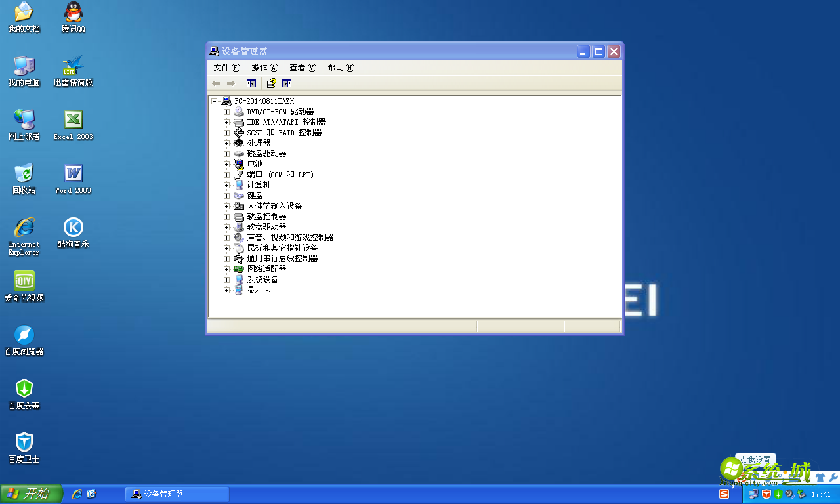Click the 点我设置 popup button

click(x=756, y=459)
